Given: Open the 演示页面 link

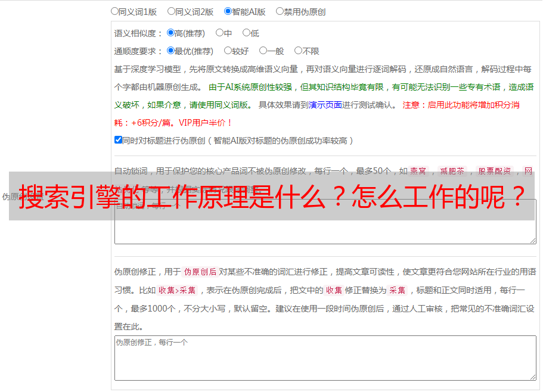Looking at the screenshot, I should [325, 105].
